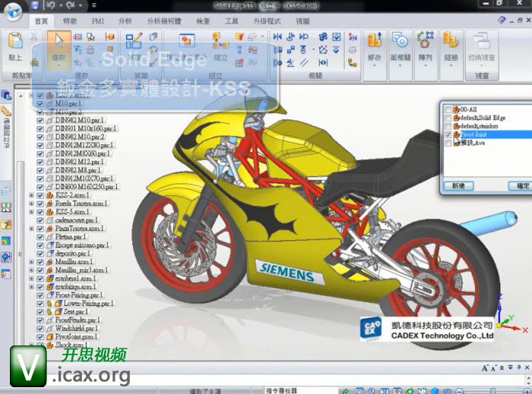Expand the PinzaTrasera.asm:1 node
The height and width of the screenshot is (394, 532).
coord(31,229)
